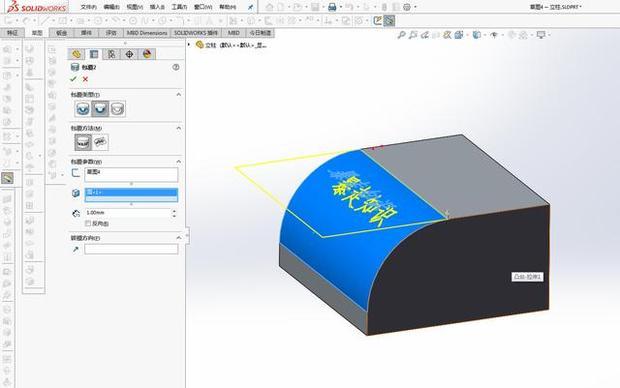Open the Tools menu
Viewport: 620px width, 388px height.
pos(179,7)
